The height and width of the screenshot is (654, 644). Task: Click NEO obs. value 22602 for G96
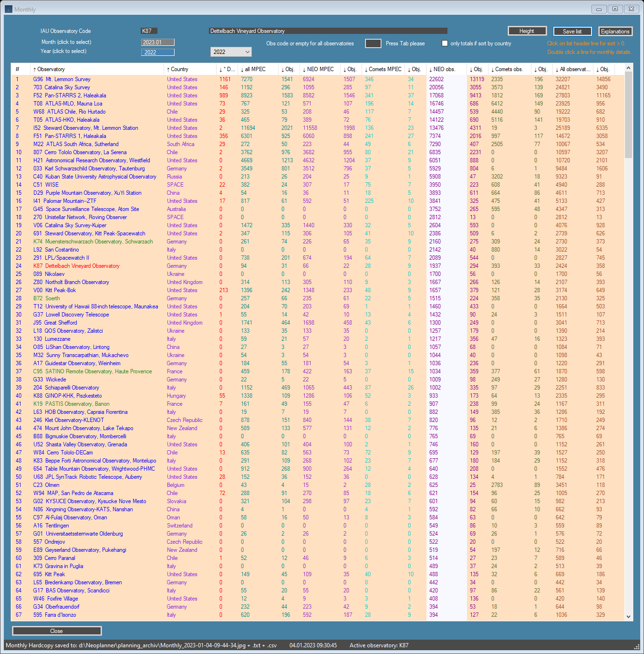pos(436,79)
